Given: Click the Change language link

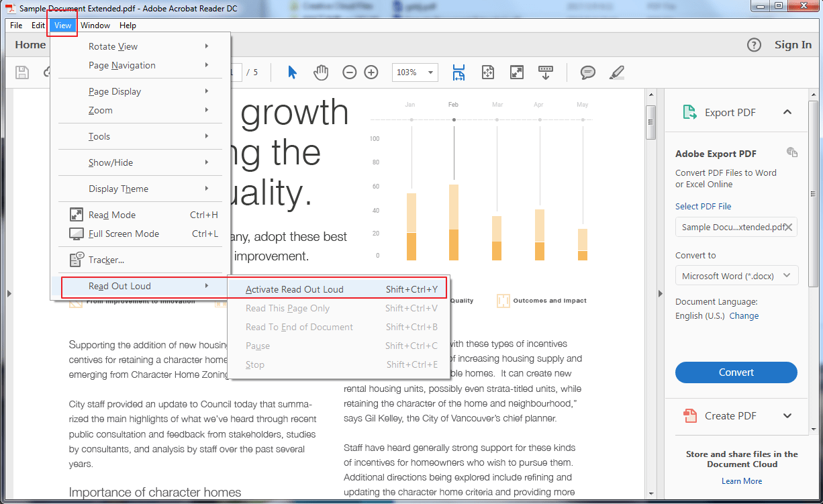Looking at the screenshot, I should (744, 315).
